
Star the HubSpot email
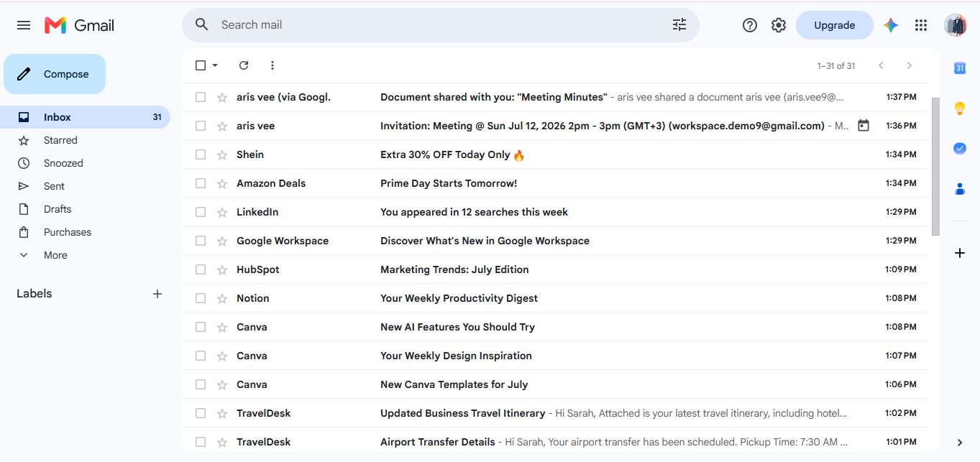tap(222, 269)
